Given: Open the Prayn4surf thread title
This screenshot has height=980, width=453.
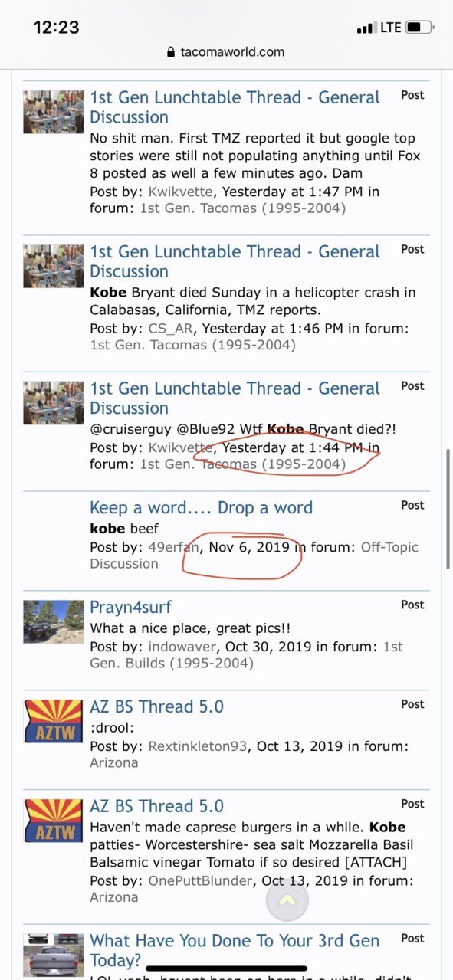Looking at the screenshot, I should pyautogui.click(x=130, y=607).
